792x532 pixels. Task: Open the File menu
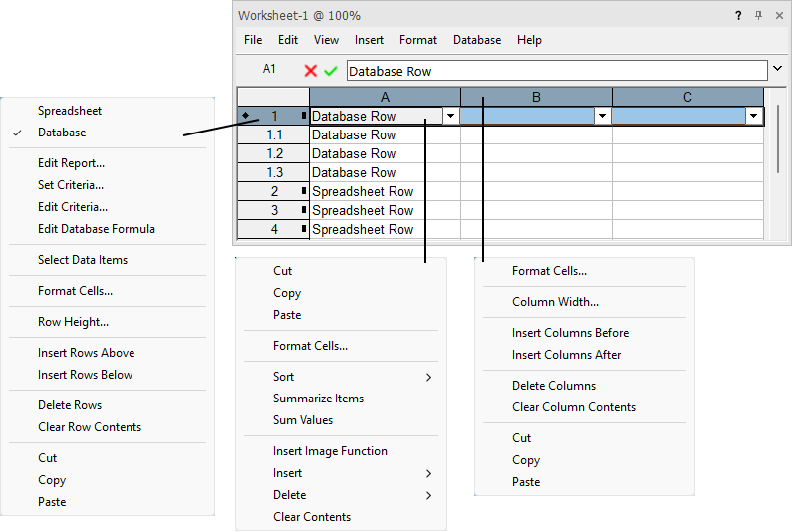pyautogui.click(x=253, y=40)
